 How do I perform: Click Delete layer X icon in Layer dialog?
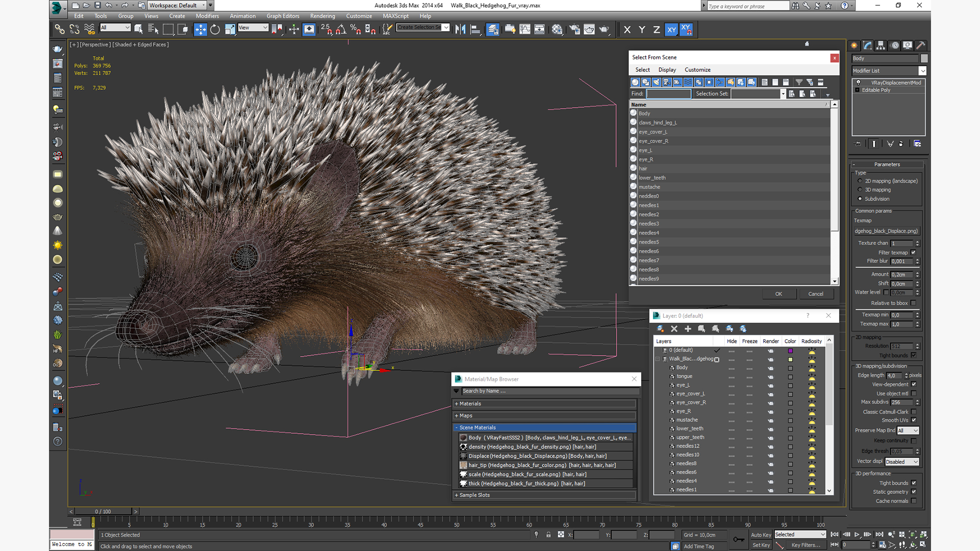point(674,329)
